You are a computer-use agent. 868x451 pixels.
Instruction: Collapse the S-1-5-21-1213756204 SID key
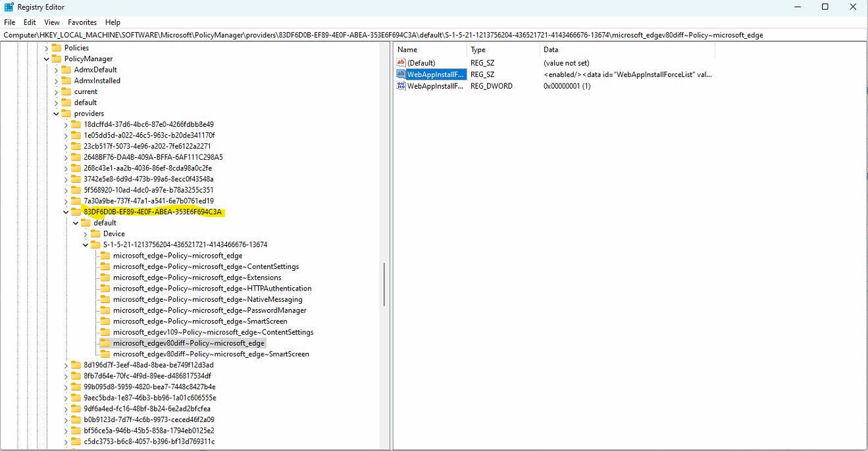click(86, 245)
